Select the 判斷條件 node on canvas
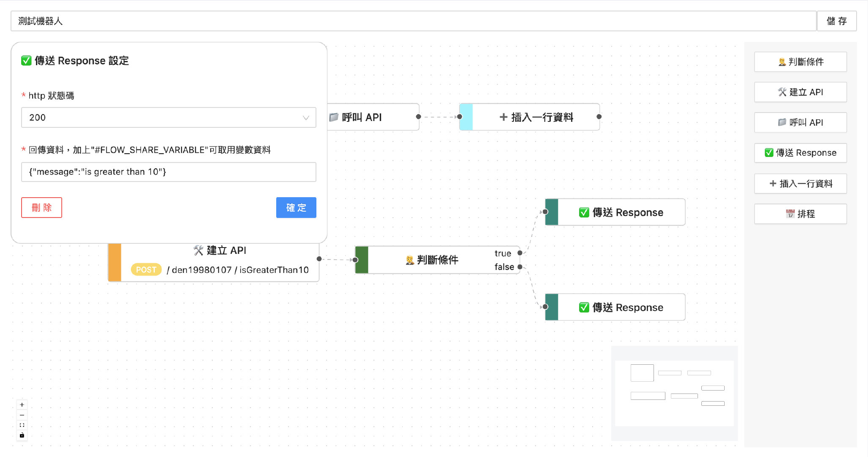Viewport: 868px width, 457px height. [438, 260]
